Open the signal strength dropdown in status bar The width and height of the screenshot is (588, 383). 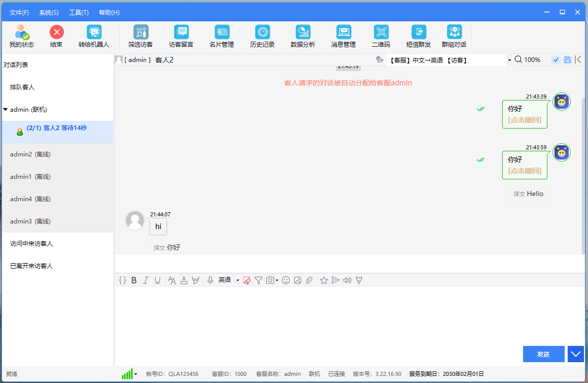point(136,374)
